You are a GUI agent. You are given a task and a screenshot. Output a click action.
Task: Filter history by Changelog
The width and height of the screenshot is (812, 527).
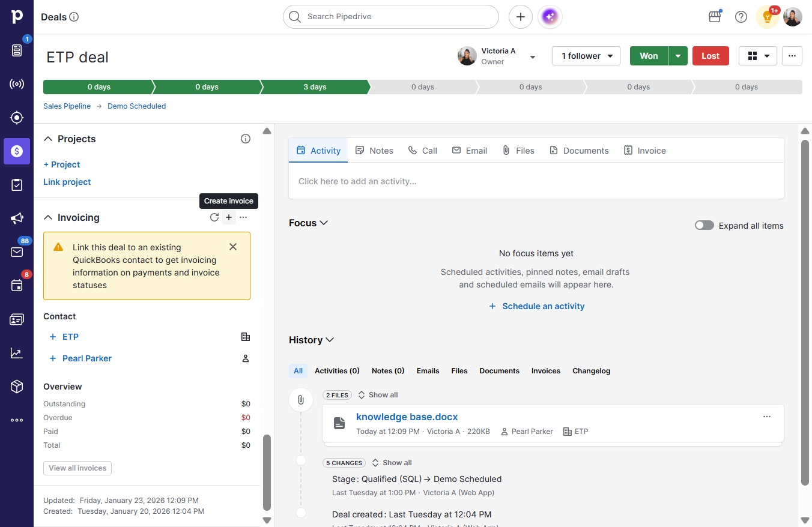591,371
